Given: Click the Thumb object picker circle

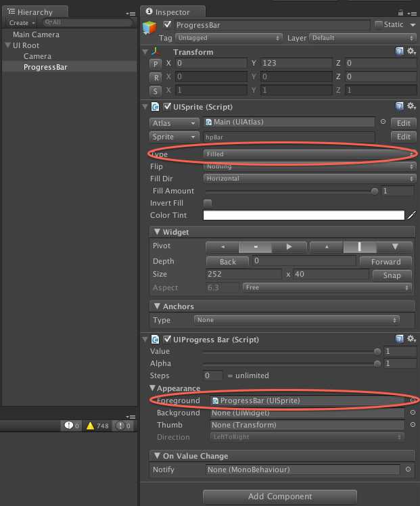Looking at the screenshot, I should click(413, 425).
